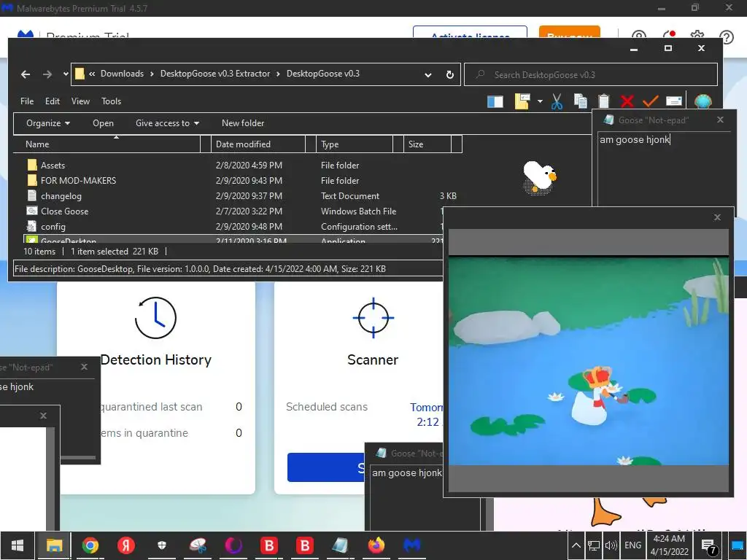
Task: Click the white desktop goose sprite
Action: (539, 178)
